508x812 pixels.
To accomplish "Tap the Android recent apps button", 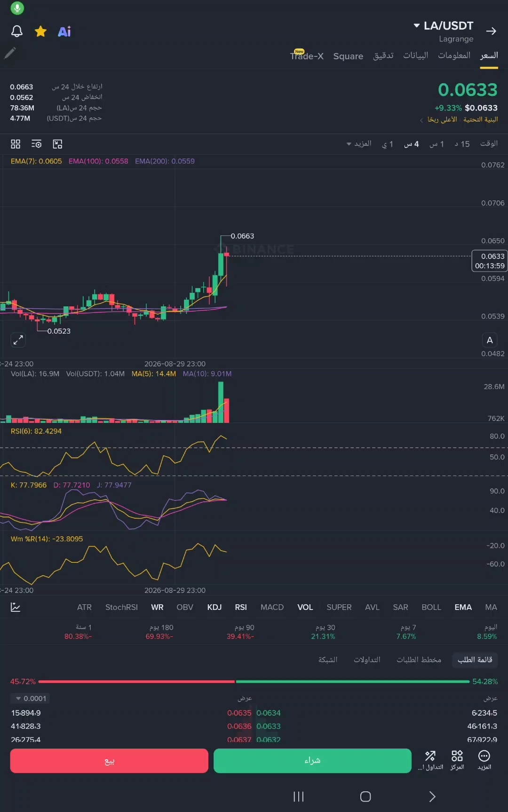I will pyautogui.click(x=299, y=796).
